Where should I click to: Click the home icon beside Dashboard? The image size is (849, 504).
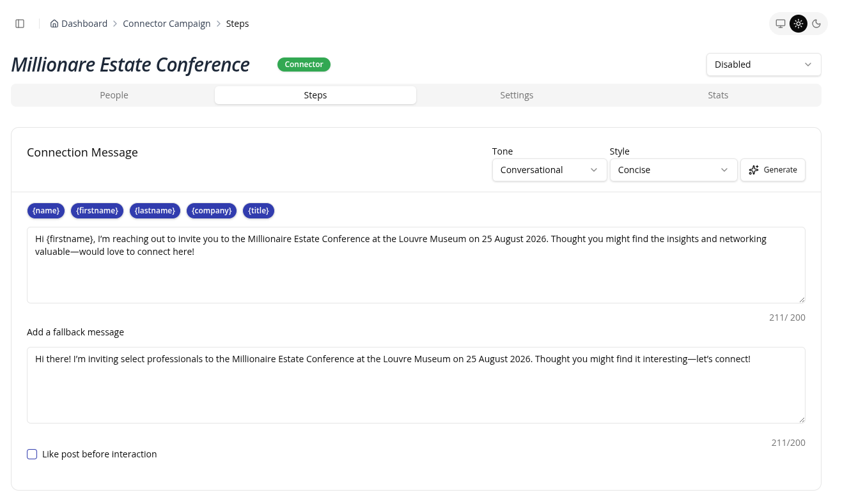(54, 24)
